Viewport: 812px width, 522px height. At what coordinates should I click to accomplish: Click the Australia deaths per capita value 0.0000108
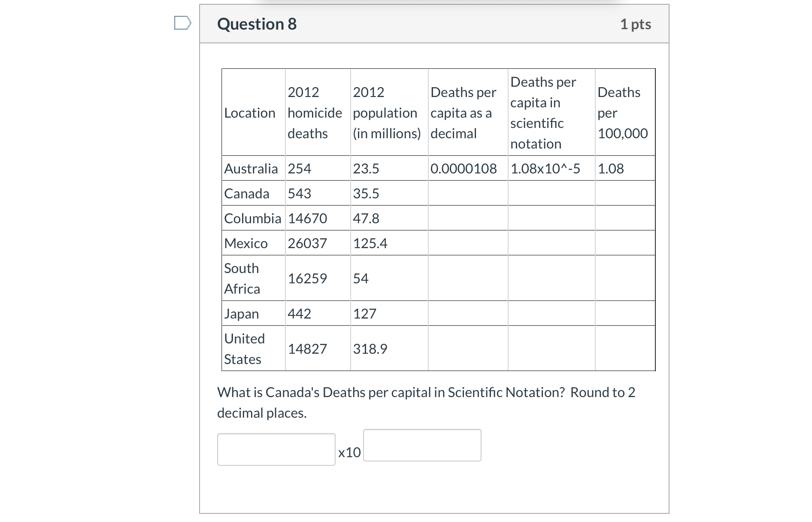tap(464, 168)
